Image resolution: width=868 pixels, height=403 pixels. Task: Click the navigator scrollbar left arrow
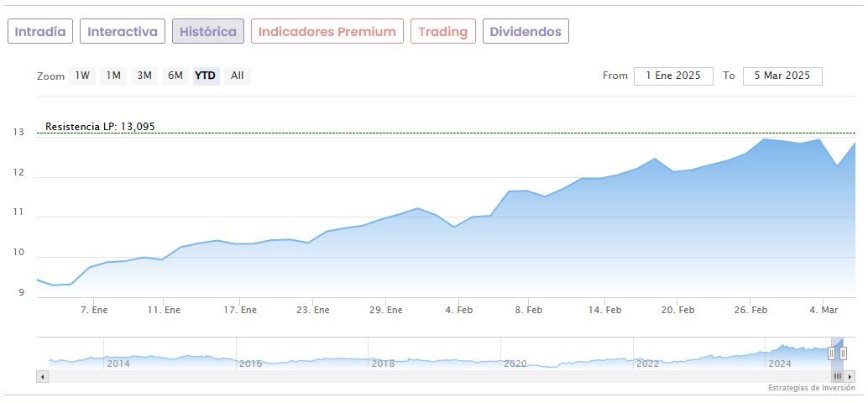point(41,377)
